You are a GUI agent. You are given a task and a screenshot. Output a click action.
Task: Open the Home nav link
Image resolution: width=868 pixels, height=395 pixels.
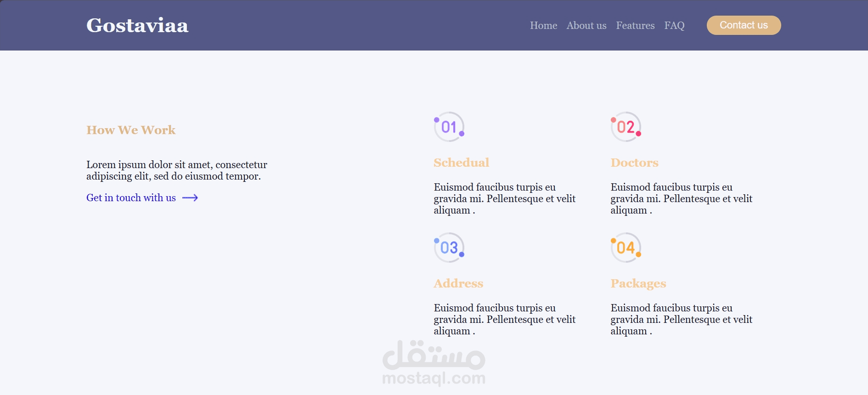click(x=543, y=26)
